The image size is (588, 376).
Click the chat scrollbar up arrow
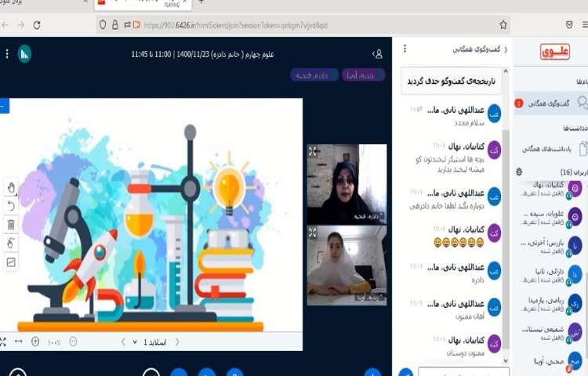tap(506, 71)
